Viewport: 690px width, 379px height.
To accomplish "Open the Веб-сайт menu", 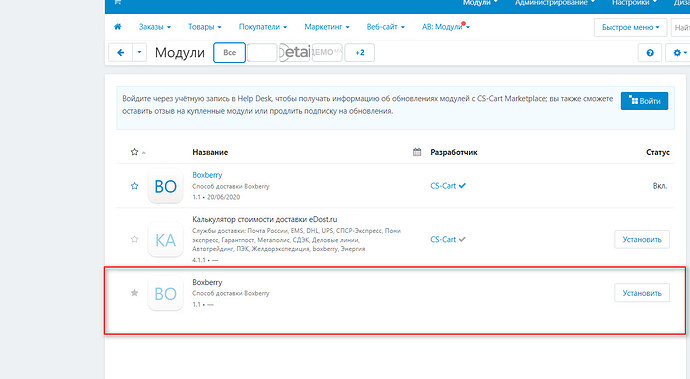I will [385, 27].
